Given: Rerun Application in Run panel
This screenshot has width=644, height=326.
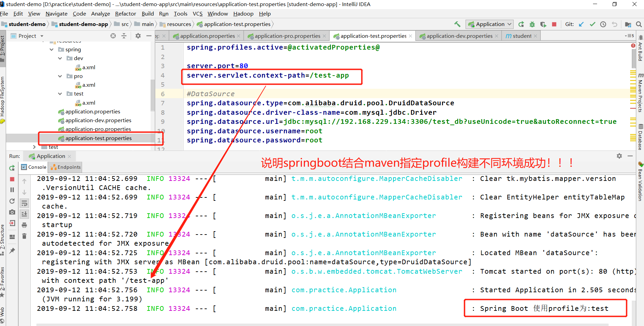Looking at the screenshot, I should (x=12, y=168).
